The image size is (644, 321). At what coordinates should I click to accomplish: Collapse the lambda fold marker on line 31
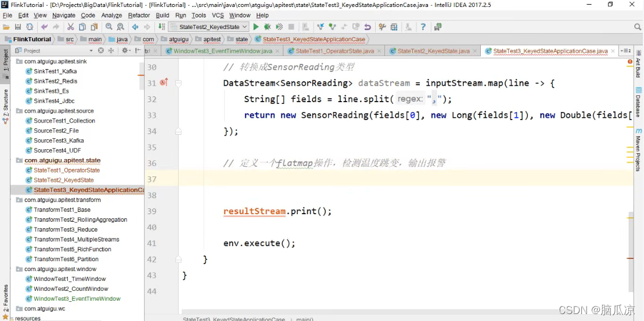(x=178, y=83)
